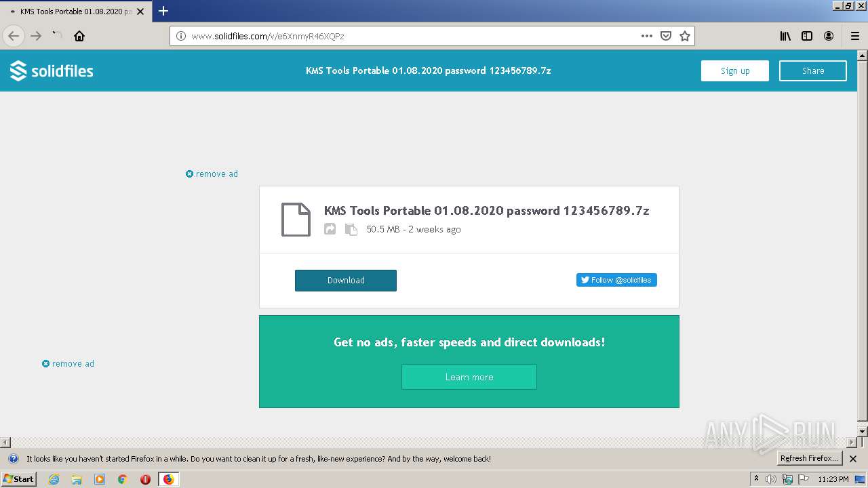The image size is (868, 488).
Task: Toggle the sidebar view
Action: tap(807, 36)
